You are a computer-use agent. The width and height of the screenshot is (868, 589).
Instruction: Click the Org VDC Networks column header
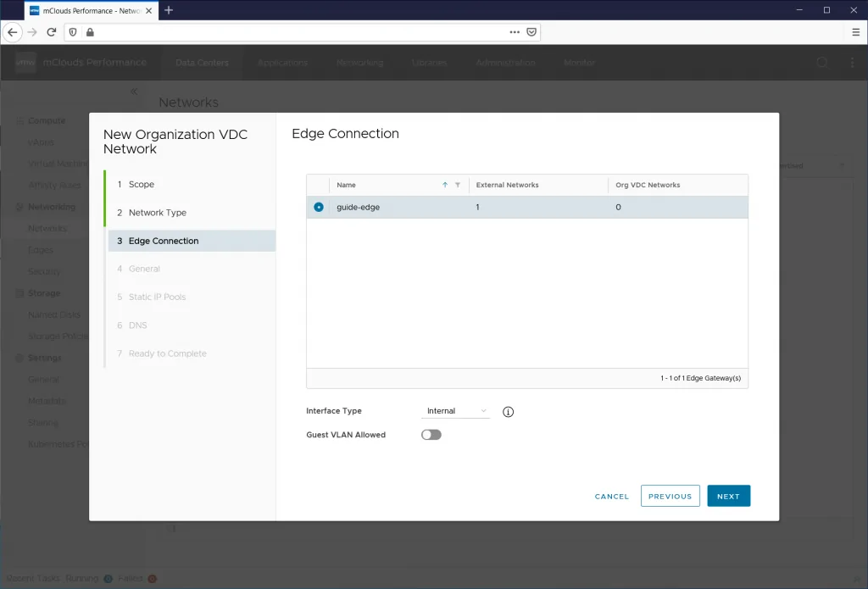tap(648, 185)
